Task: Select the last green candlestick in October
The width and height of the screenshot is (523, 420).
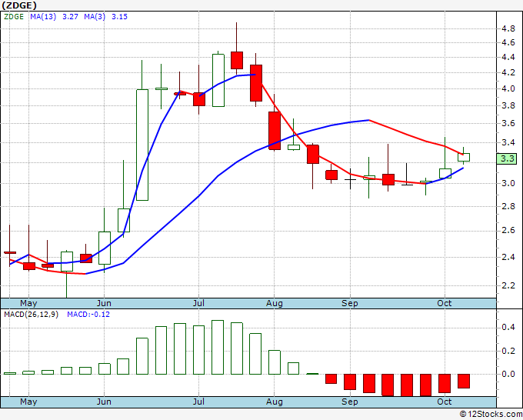Action: [x=464, y=157]
